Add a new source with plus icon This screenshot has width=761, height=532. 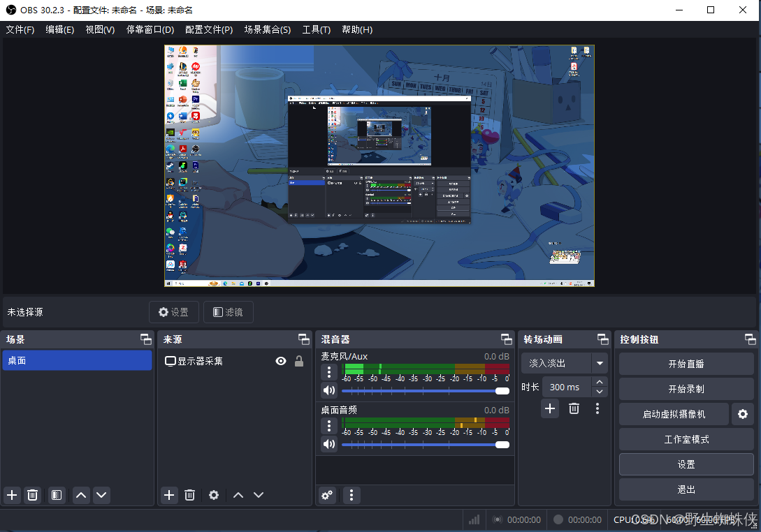pyautogui.click(x=169, y=495)
